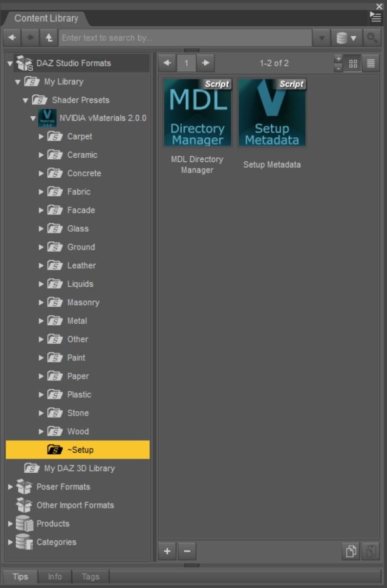This screenshot has height=588, width=387.
Task: Decrease thumbnail size with minus
Action: pyautogui.click(x=338, y=68)
